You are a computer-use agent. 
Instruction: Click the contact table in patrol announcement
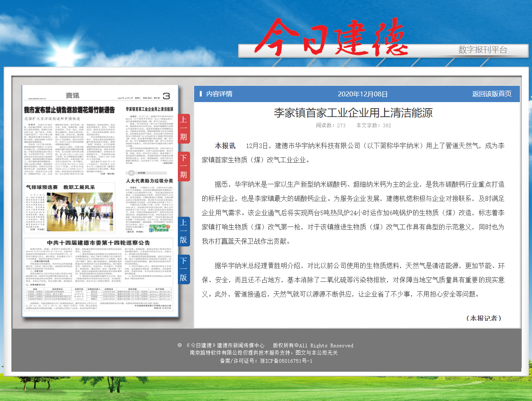98,294
